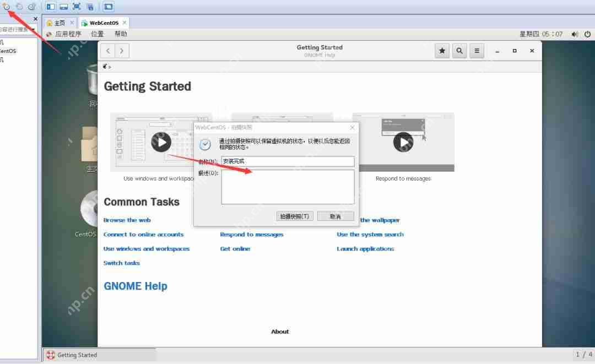Maximize the Getting Started window
Image resolution: width=595 pixels, height=364 pixels.
pyautogui.click(x=515, y=51)
